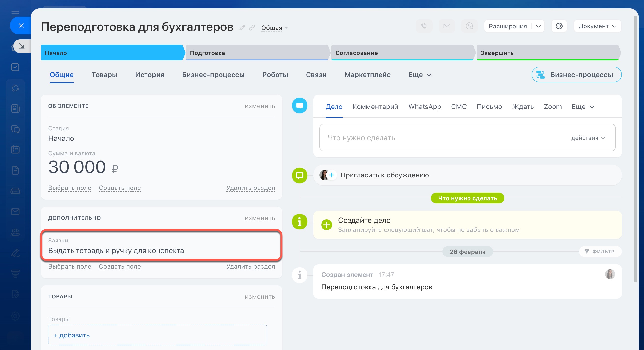Click the phone call icon
This screenshot has width=644, height=350.
(424, 26)
